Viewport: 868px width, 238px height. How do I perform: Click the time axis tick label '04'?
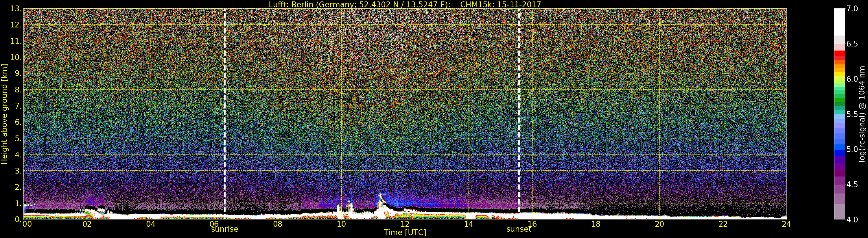[151, 224]
